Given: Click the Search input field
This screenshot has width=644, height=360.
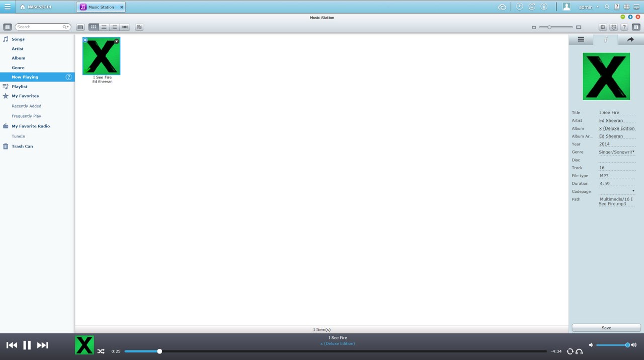Looking at the screenshot, I should [x=39, y=27].
